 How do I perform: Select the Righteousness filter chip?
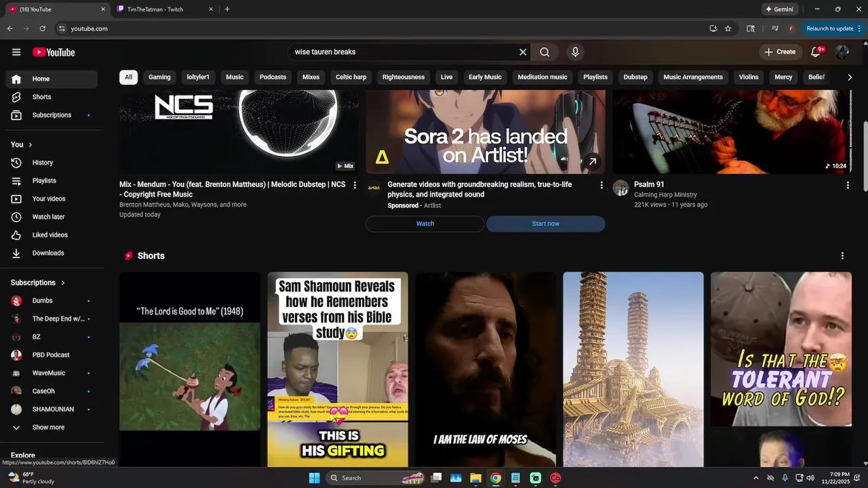(403, 77)
